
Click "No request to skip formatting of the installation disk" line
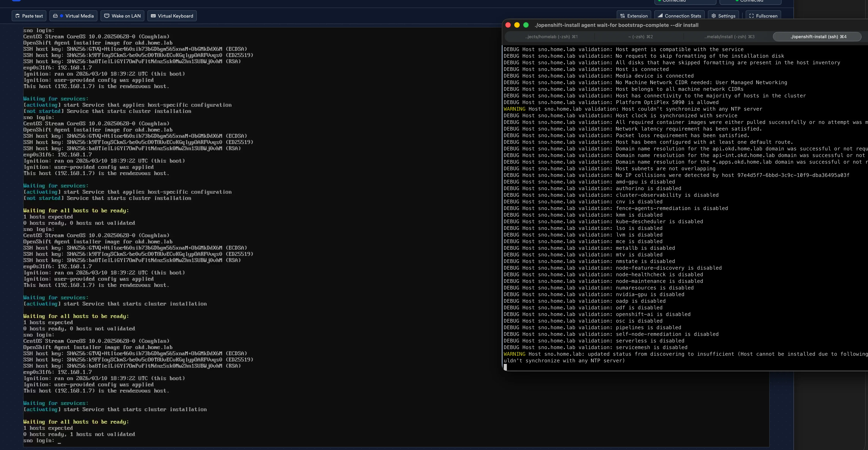pyautogui.click(x=644, y=56)
